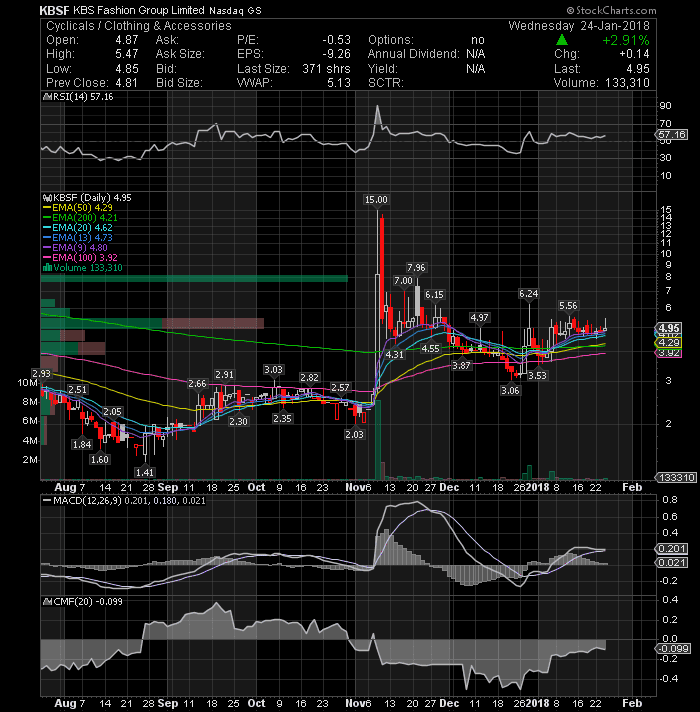Click the 15.00 peak price label
The width and height of the screenshot is (700, 712).
coord(376,200)
